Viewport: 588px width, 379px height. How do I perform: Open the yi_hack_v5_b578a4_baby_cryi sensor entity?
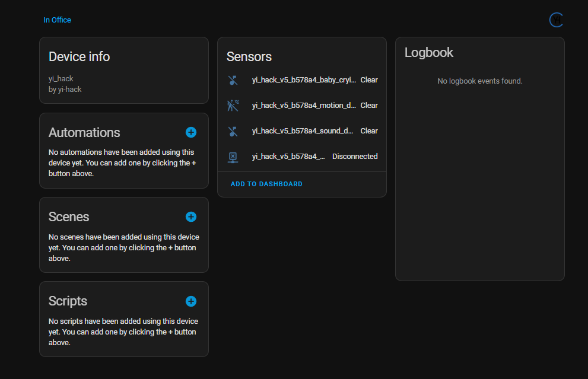(303, 79)
